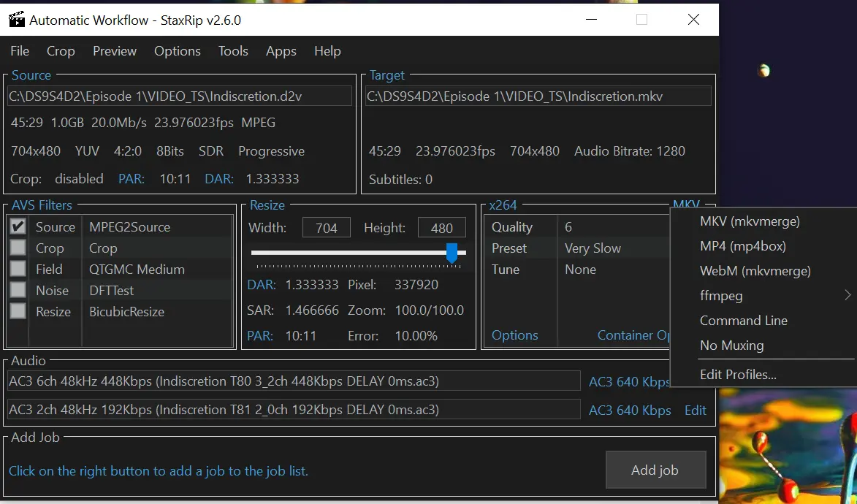
Task: Click in the Height input field
Action: 441,227
